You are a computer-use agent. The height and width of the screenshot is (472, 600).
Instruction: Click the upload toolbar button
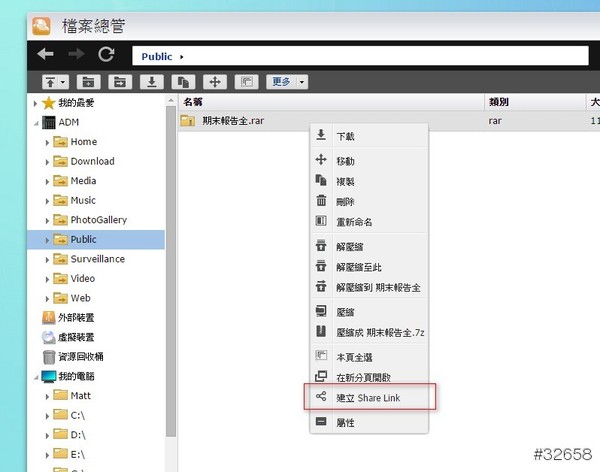pyautogui.click(x=50, y=82)
